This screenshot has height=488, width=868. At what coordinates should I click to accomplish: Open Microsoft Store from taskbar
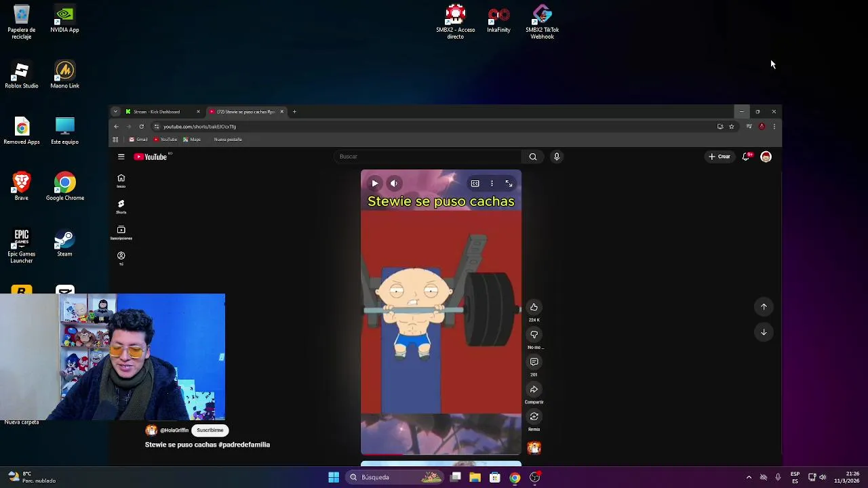(495, 477)
